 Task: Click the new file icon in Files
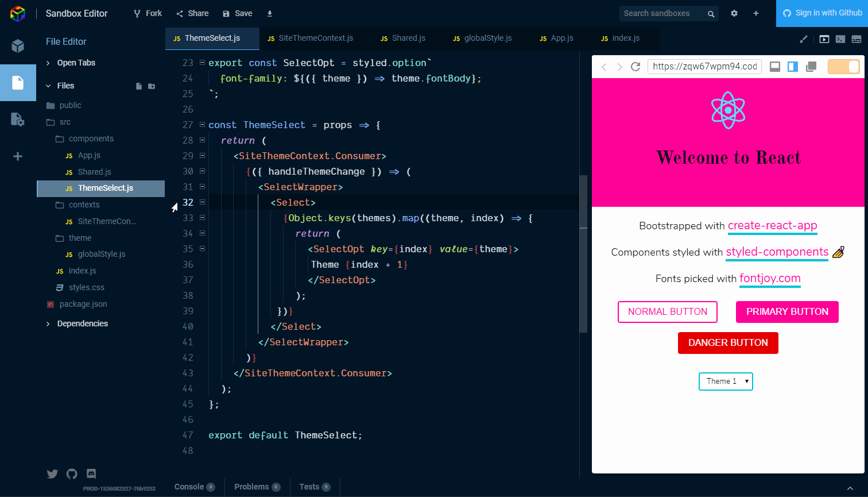[x=138, y=86]
